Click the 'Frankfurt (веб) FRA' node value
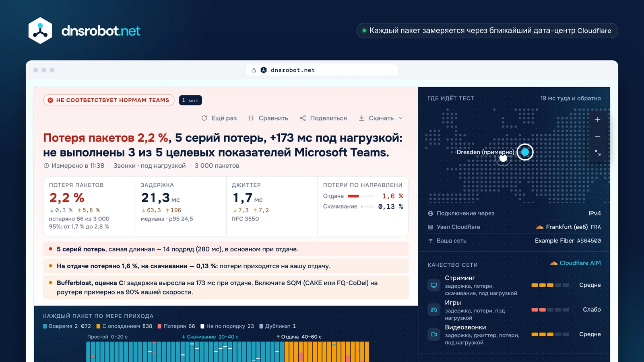 click(x=568, y=227)
